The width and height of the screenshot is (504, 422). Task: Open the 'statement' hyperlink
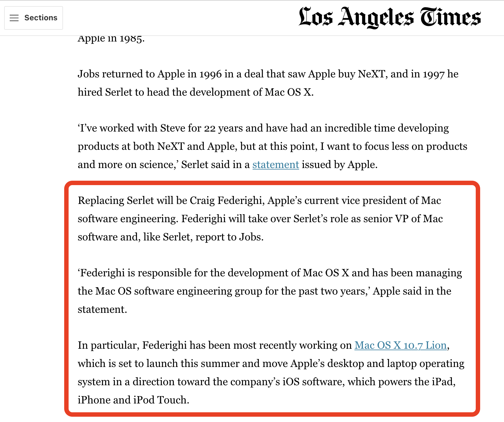(x=276, y=165)
